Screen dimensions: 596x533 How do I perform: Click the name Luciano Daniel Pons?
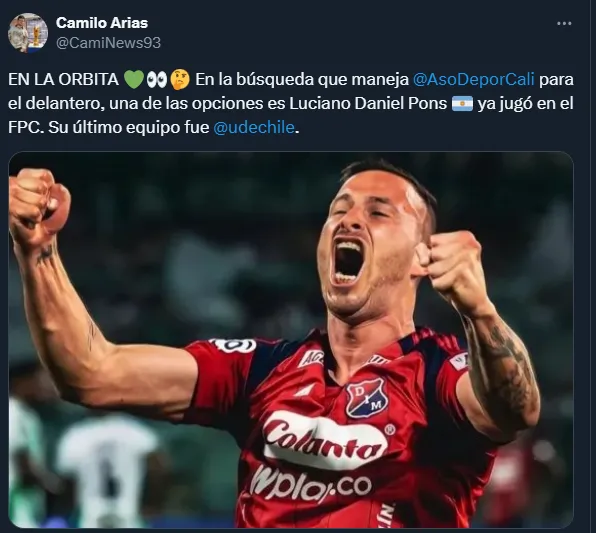368,104
